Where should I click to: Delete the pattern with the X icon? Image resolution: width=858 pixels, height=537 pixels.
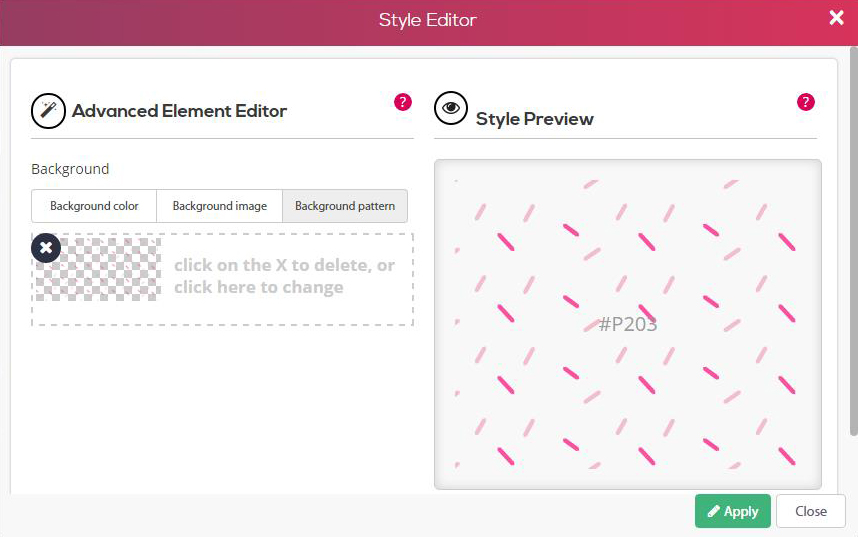click(46, 248)
